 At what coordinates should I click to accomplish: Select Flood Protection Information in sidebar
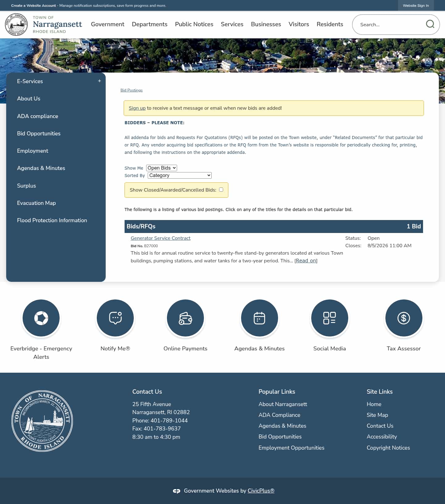click(x=52, y=220)
